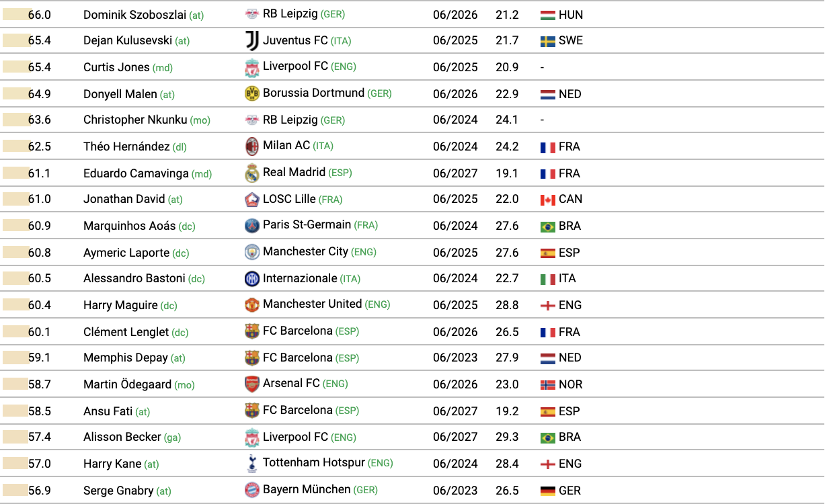Image resolution: width=827 pixels, height=504 pixels.
Task: Go to Alisson Becker's profile
Action: click(122, 437)
